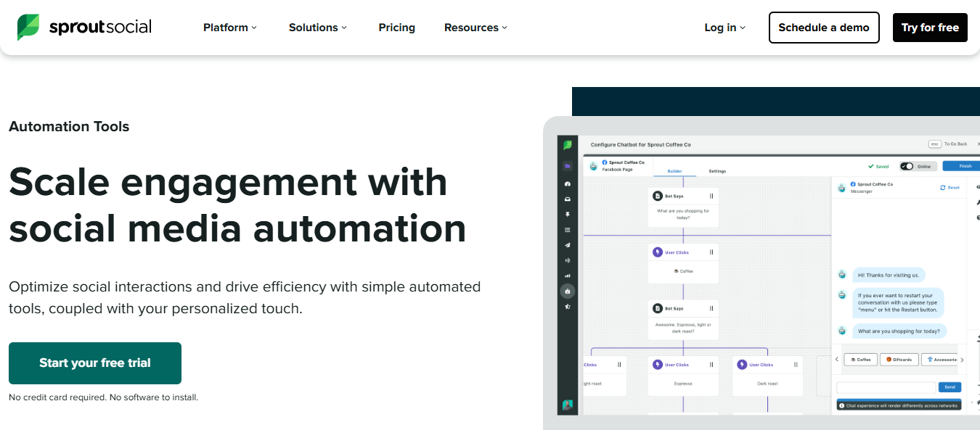Click the Send button in chat preview
The width and height of the screenshot is (980, 430).
tap(950, 387)
